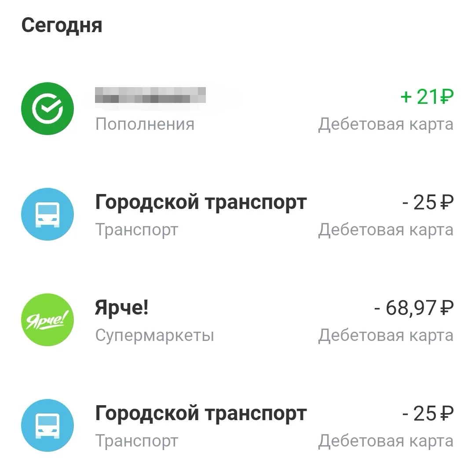Click the green Ярче! store logo
475x476 pixels.
47,319
